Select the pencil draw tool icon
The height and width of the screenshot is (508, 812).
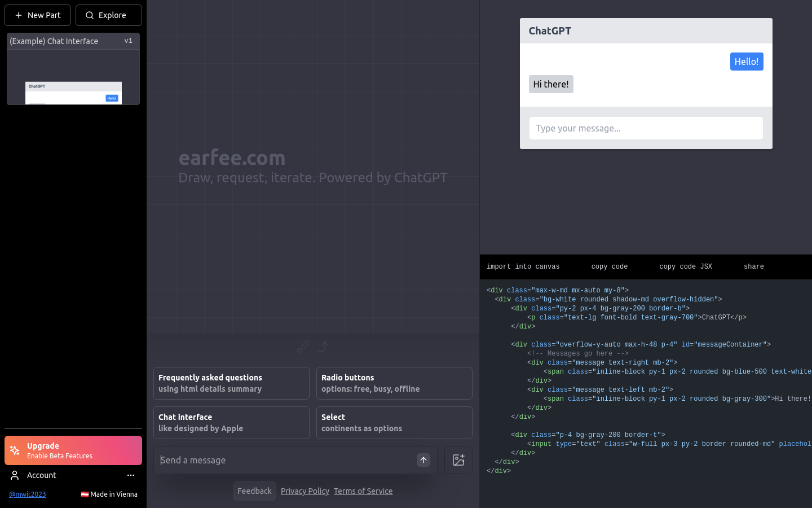(x=303, y=347)
